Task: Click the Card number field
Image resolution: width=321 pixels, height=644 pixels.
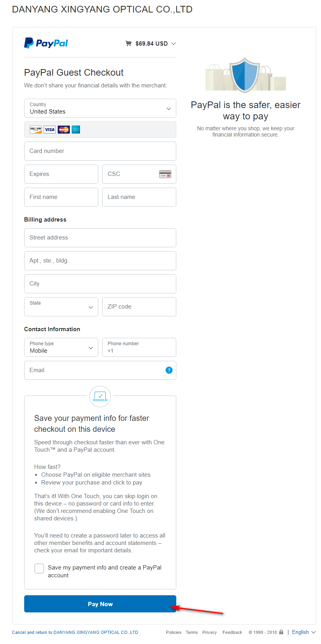Action: pyautogui.click(x=100, y=151)
